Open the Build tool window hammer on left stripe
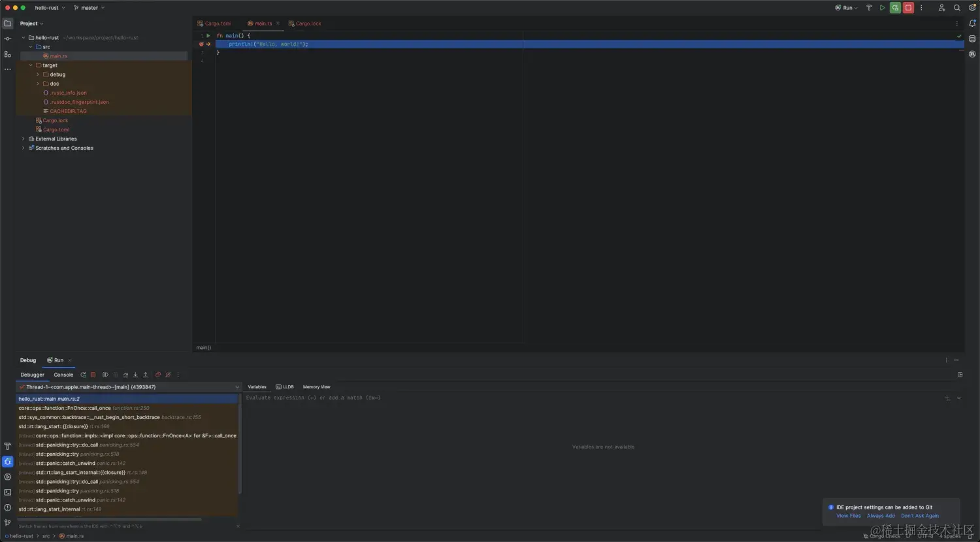 tap(8, 447)
